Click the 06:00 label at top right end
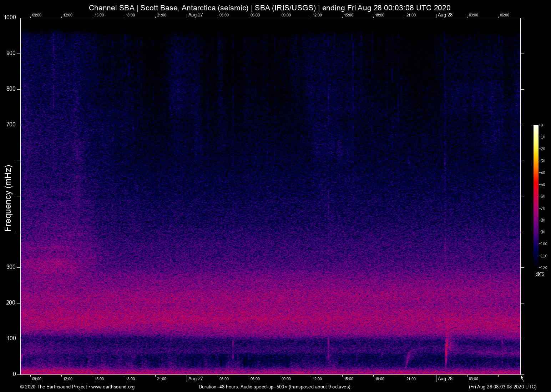Screen dimensions: 551x392 point(504,15)
